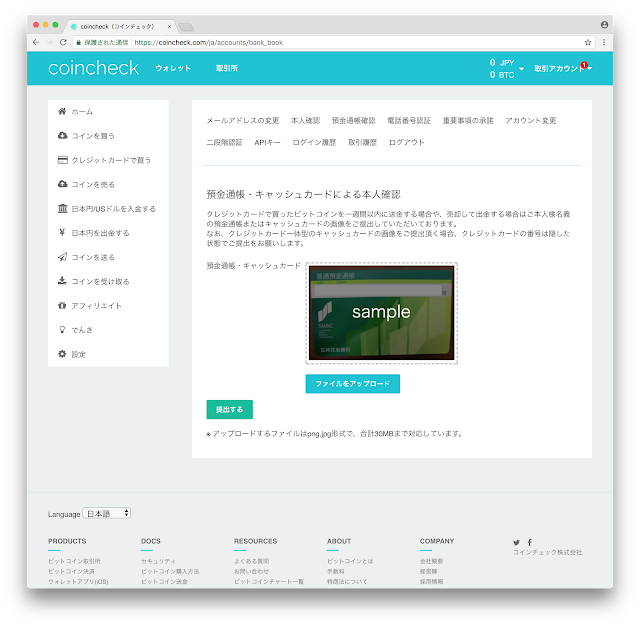Click the download icon for コインを受け取る
Image resolution: width=640 pixels, height=627 pixels.
(62, 281)
